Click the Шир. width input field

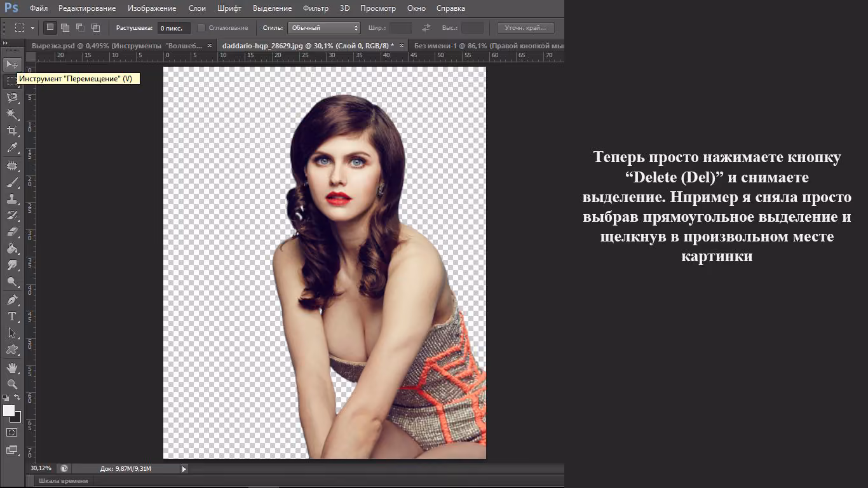pos(401,28)
